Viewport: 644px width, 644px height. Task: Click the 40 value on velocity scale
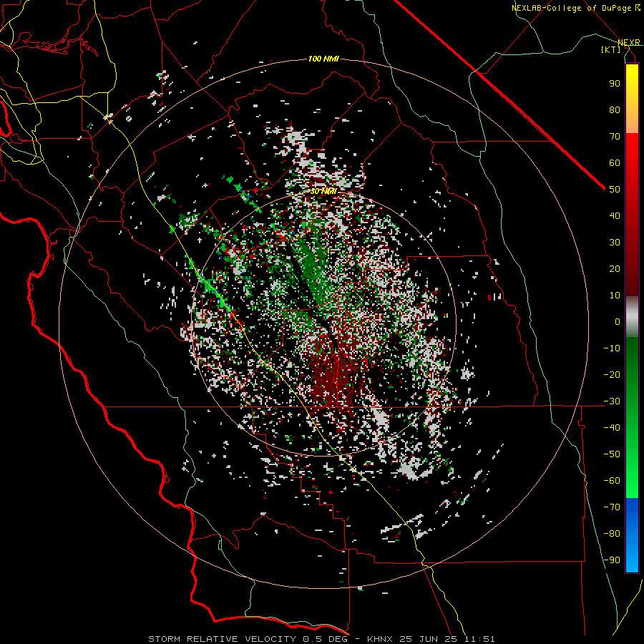(615, 216)
